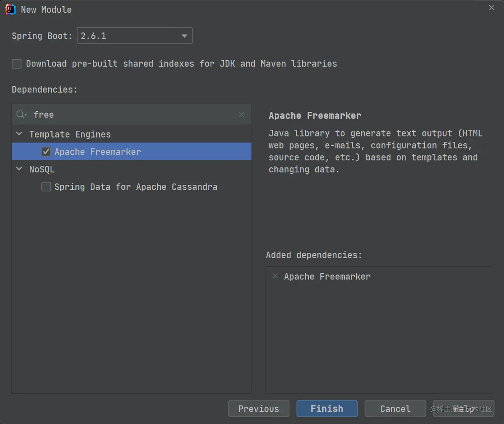
Task: Click the Template Engines category label
Action: point(70,134)
